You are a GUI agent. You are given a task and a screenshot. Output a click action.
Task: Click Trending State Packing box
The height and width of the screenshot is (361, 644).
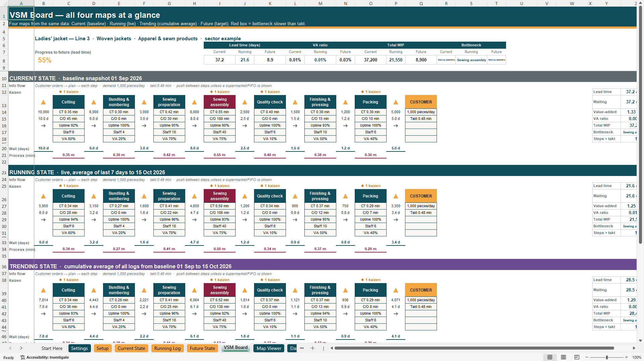point(370,290)
